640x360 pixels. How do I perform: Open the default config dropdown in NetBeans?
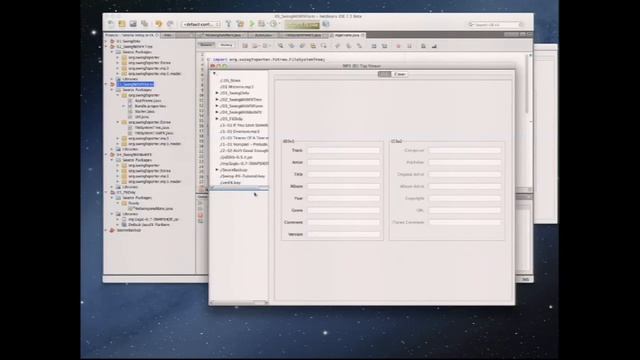201,24
